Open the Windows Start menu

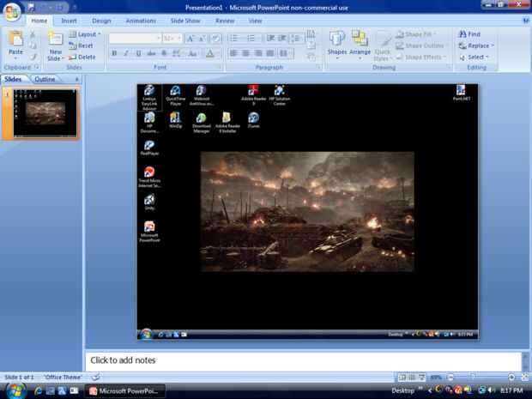click(x=15, y=390)
